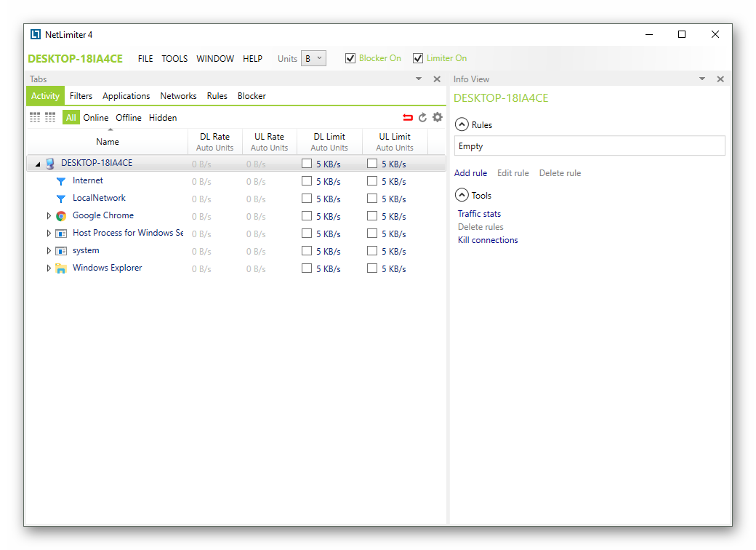The width and height of the screenshot is (756, 550).
Task: Show Hidden items
Action: [x=163, y=118]
